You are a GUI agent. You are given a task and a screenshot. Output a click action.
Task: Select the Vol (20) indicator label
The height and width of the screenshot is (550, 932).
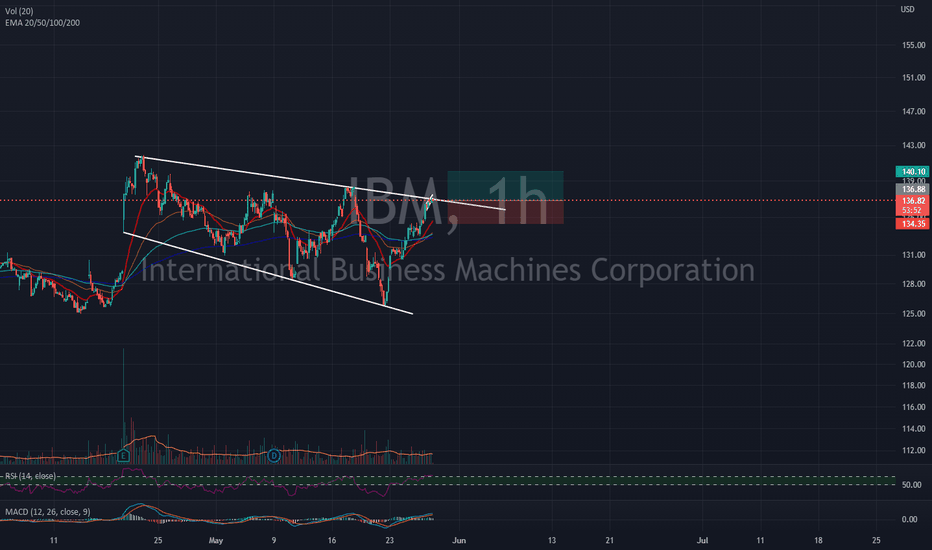click(x=19, y=11)
